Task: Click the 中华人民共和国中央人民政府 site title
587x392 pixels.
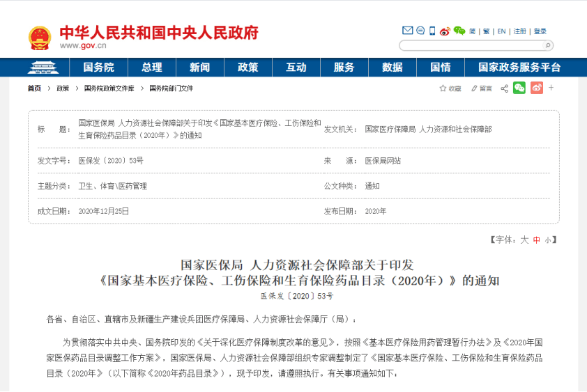Action: tap(159, 33)
